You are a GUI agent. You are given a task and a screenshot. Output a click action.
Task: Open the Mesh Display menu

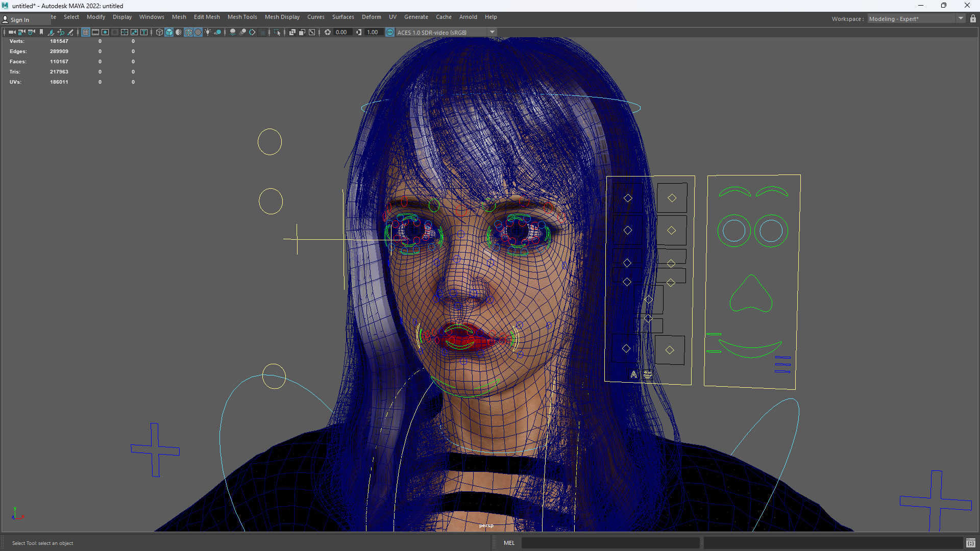point(282,17)
